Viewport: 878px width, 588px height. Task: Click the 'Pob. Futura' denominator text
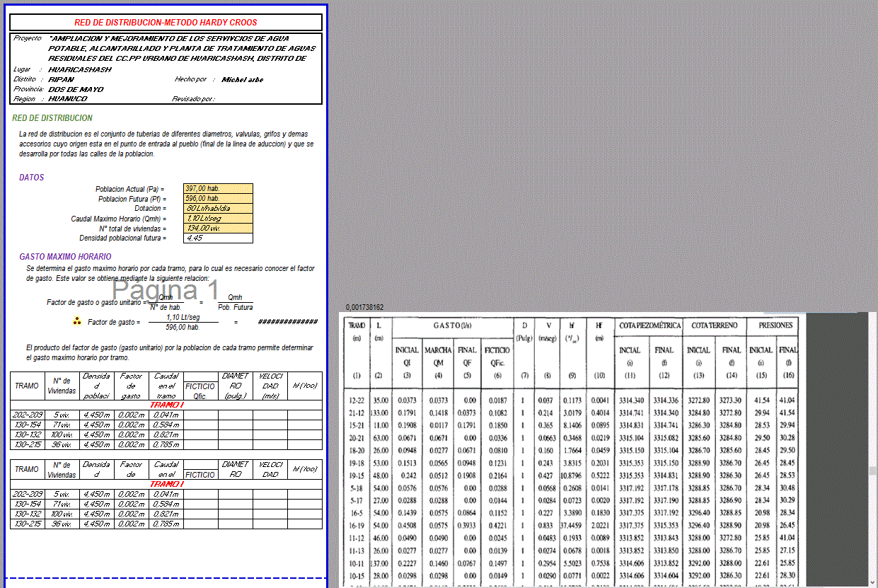235,307
